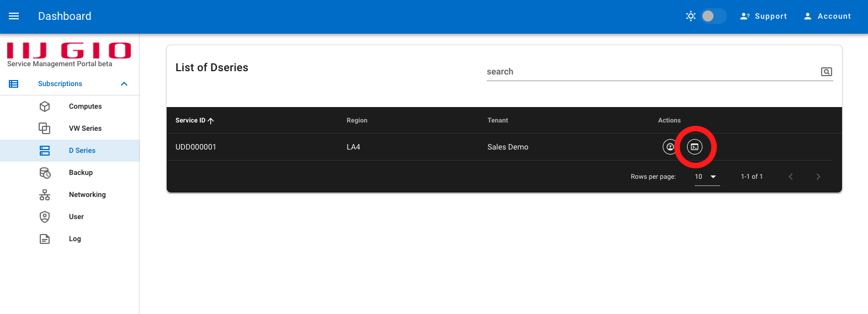Screen dimensions: 868x314
Task: Click the Support person icon
Action: pyautogui.click(x=745, y=17)
